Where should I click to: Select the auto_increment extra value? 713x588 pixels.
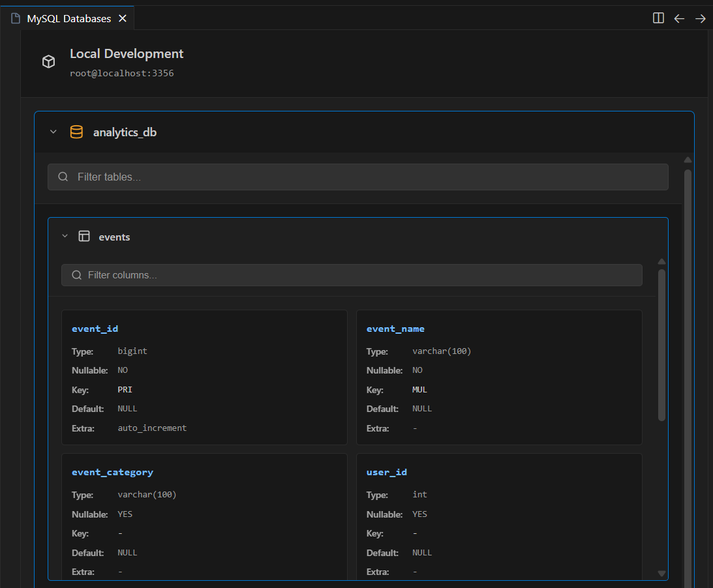point(152,428)
